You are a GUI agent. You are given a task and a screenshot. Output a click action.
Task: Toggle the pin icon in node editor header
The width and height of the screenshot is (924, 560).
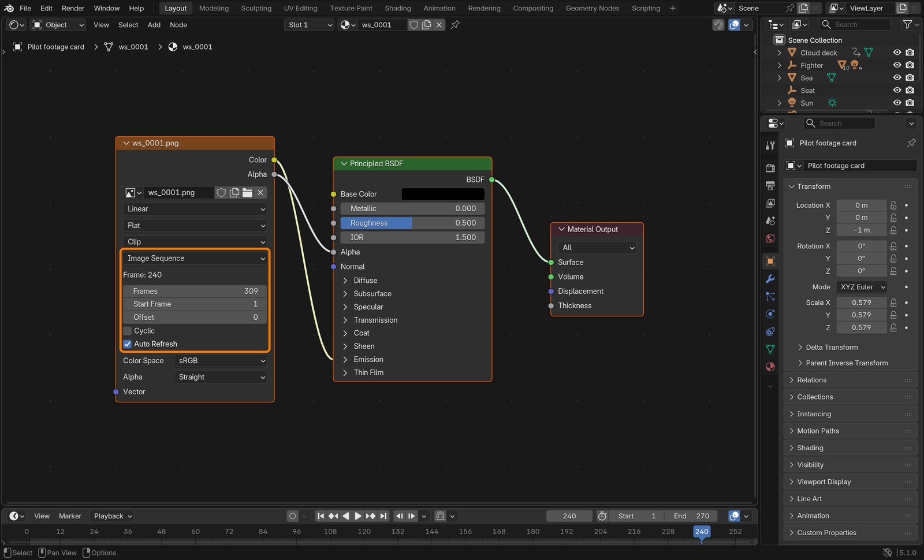(455, 25)
